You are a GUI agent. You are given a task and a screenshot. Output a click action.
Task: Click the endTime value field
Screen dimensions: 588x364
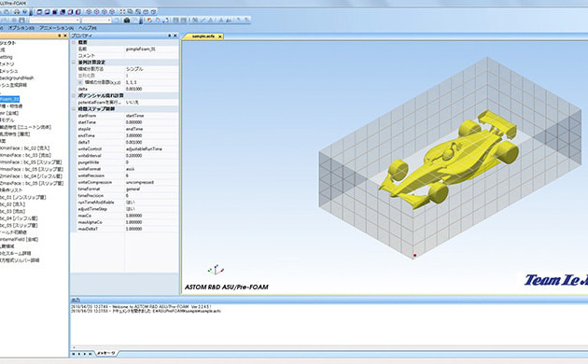151,135
